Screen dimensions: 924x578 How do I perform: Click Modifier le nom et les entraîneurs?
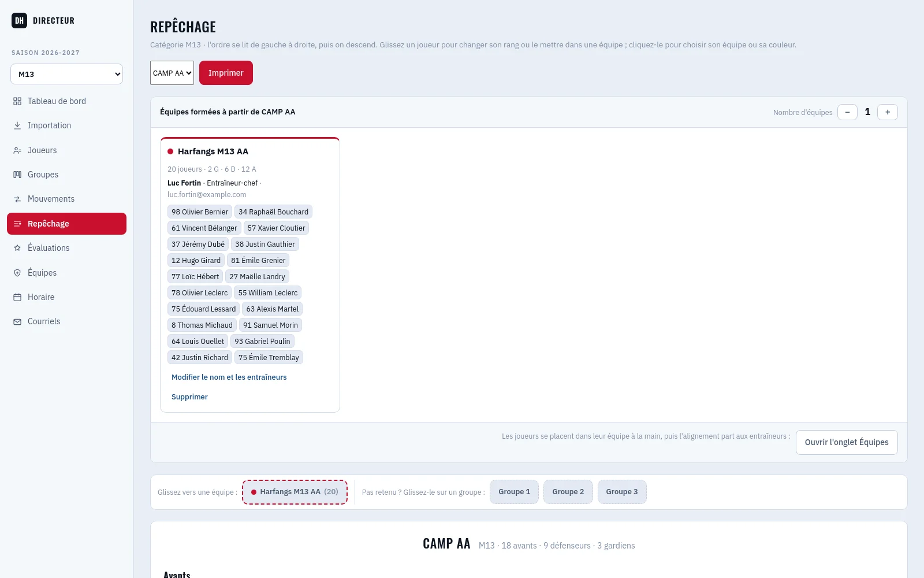[229, 377]
